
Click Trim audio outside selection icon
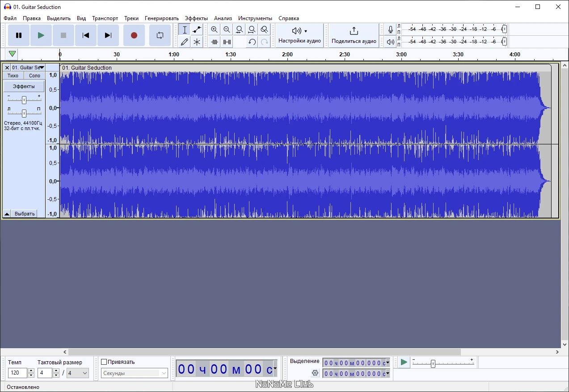click(215, 42)
